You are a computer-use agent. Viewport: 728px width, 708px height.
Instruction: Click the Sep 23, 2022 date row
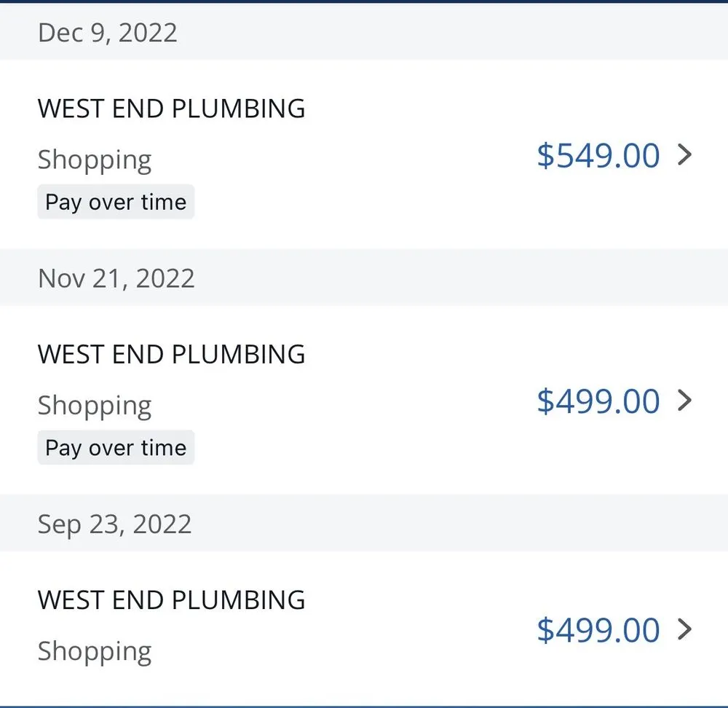[x=114, y=523]
